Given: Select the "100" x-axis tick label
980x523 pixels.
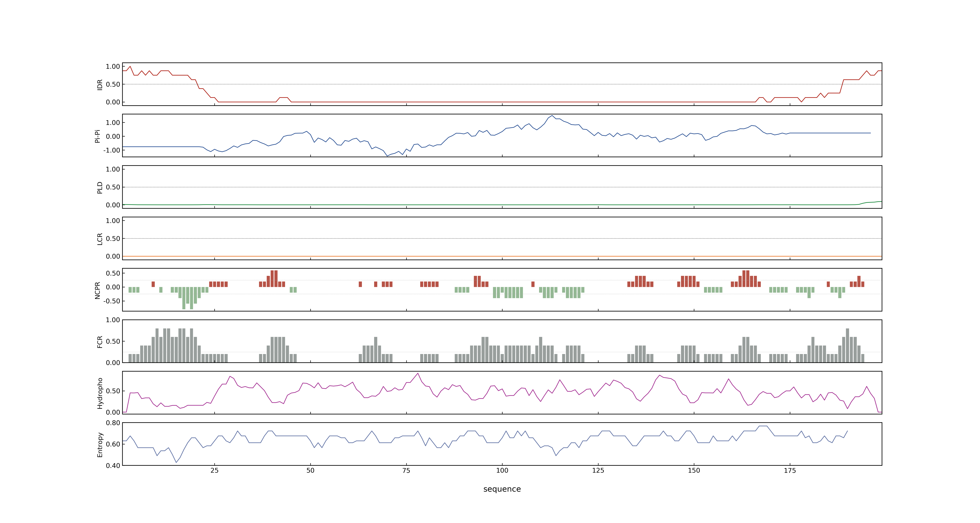Looking at the screenshot, I should [502, 470].
